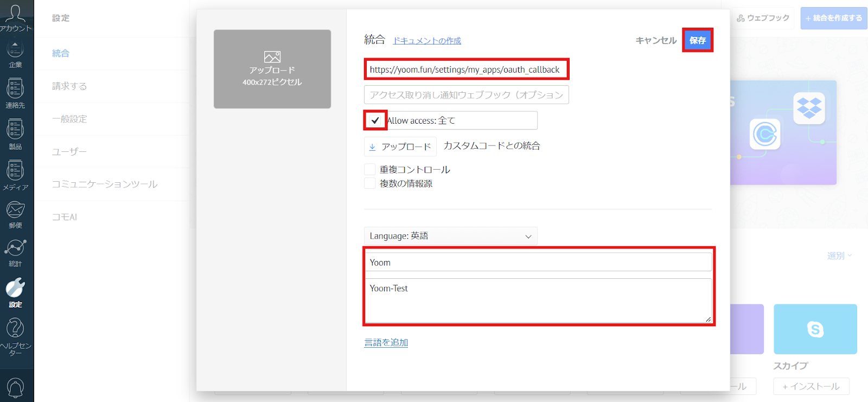Viewport: 868px width, 402px height.
Task: Select ユーザー in the settings menu
Action: [69, 151]
